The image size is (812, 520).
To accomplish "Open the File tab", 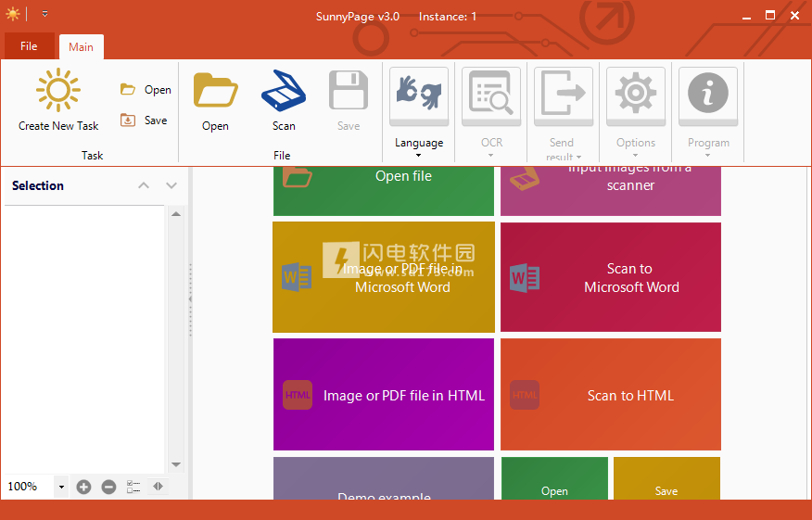I will pos(29,46).
